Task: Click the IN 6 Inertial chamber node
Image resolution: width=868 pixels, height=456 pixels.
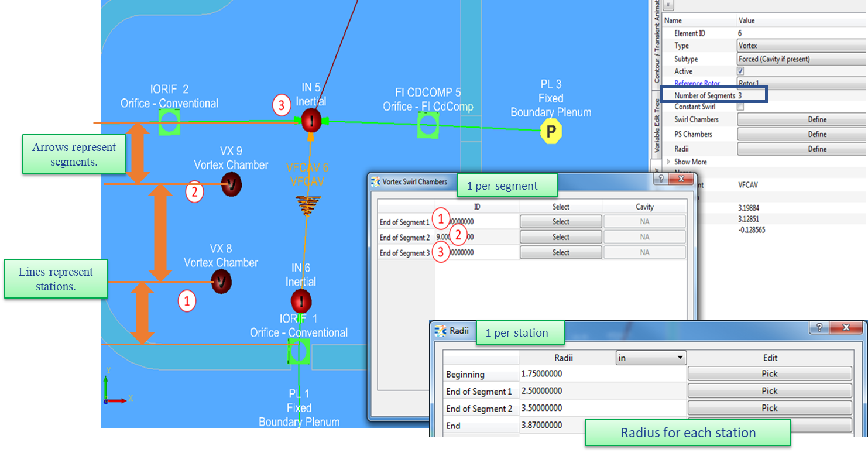Action: point(301,301)
